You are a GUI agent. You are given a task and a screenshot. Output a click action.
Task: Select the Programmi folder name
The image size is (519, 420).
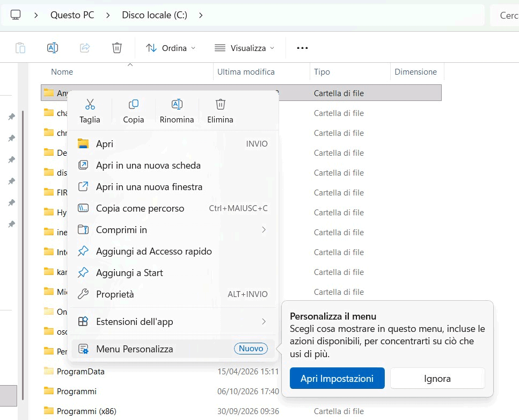[x=76, y=391]
